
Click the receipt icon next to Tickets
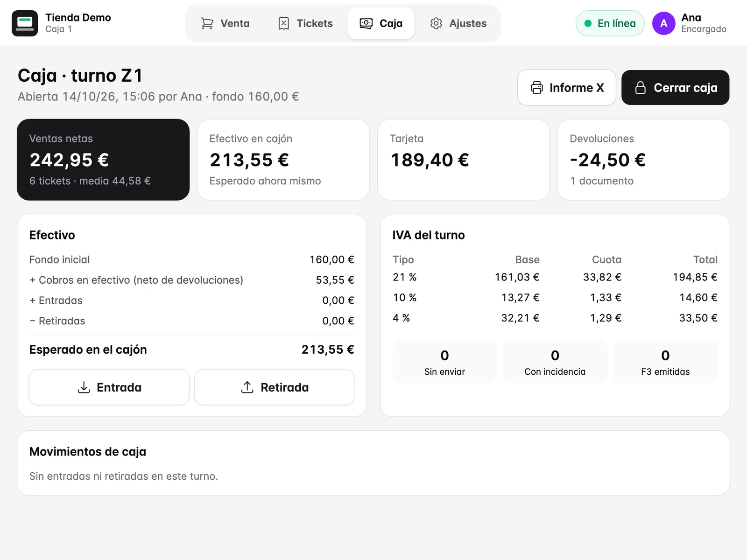click(x=283, y=23)
